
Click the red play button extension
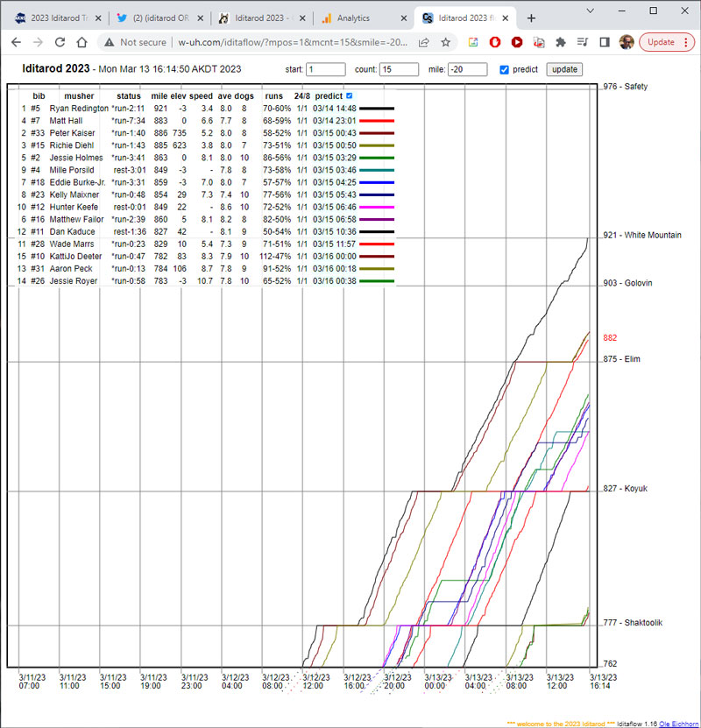pyautogui.click(x=517, y=42)
